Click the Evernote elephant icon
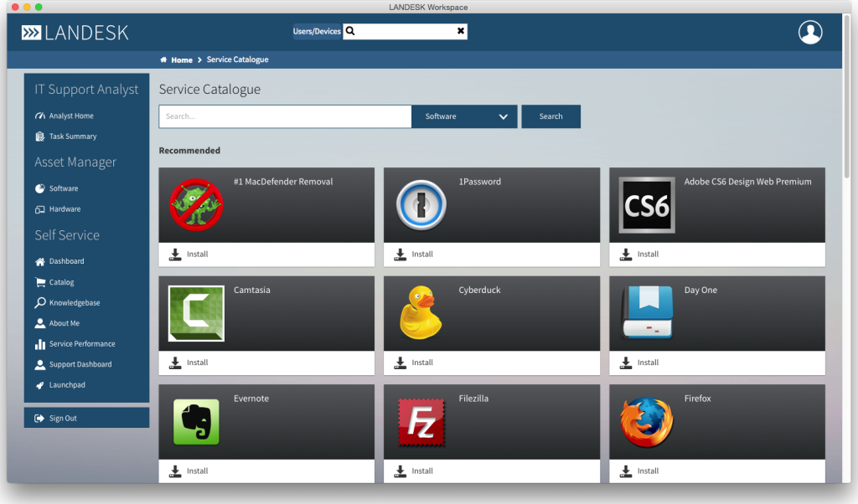Viewport: 858px width, 504px height. (x=196, y=422)
